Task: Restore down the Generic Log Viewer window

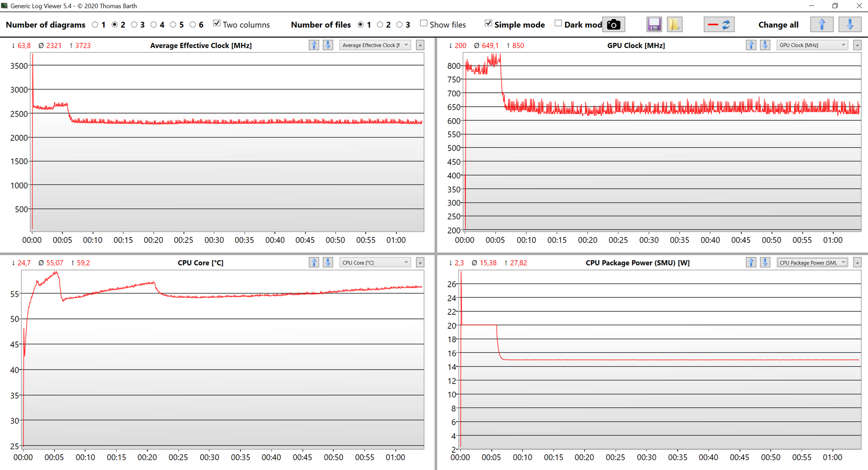Action: [x=835, y=6]
